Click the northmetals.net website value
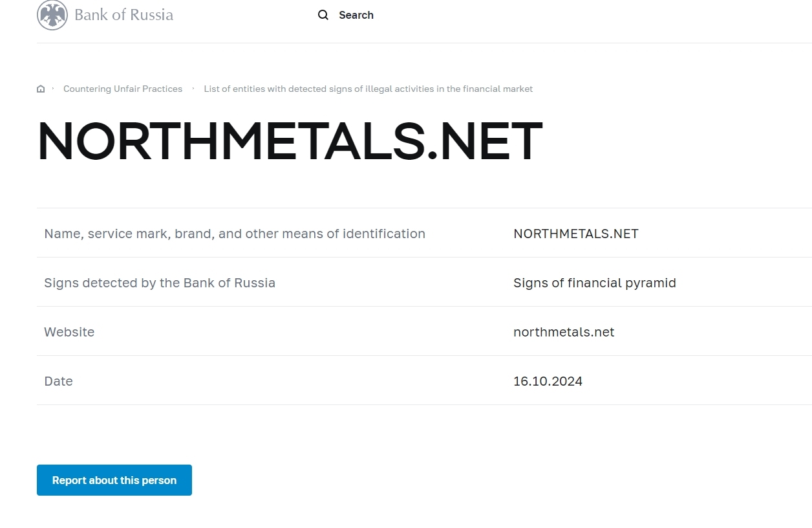Screen dimensions: 812x528 coord(563,332)
